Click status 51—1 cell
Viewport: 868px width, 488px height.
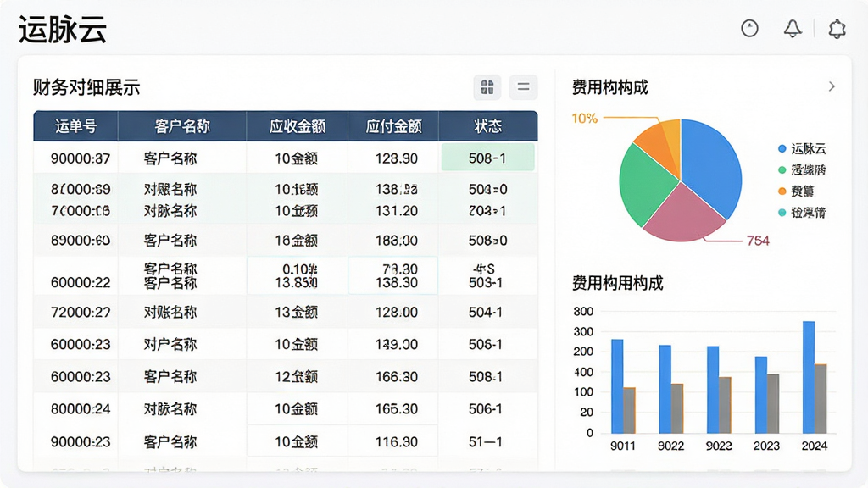486,441
